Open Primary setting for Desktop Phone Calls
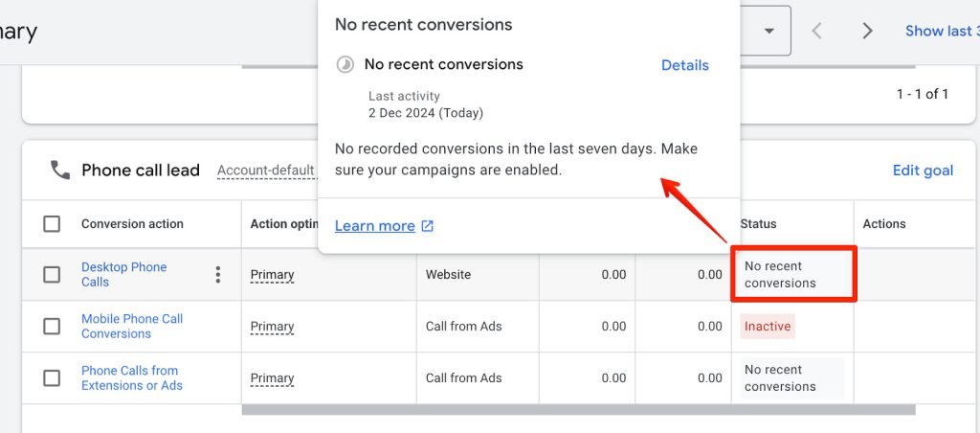Screen dimensions: 980x433 pyautogui.click(x=272, y=275)
